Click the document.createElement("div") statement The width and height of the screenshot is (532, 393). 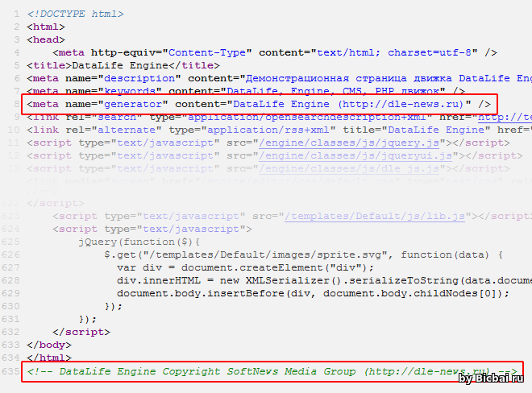277,267
